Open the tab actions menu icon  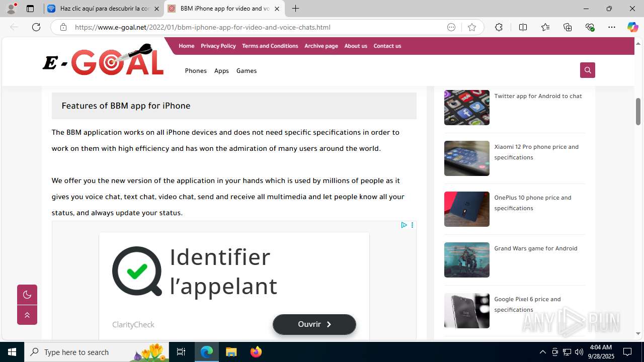pyautogui.click(x=30, y=9)
